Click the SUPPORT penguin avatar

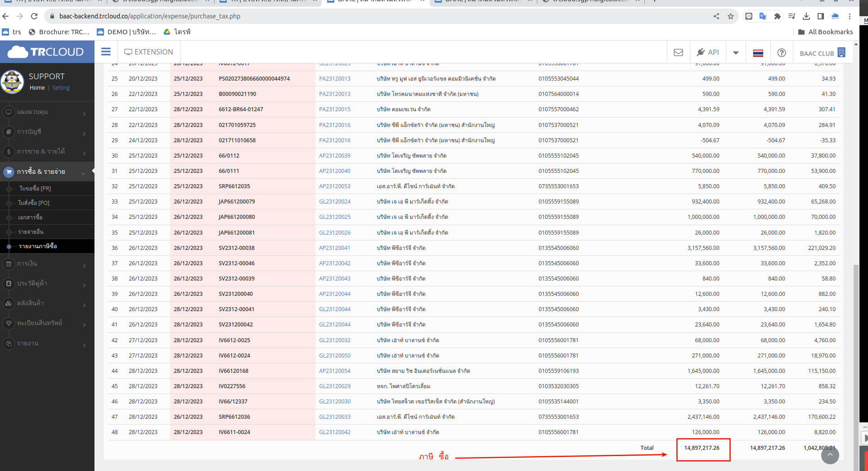(12, 82)
